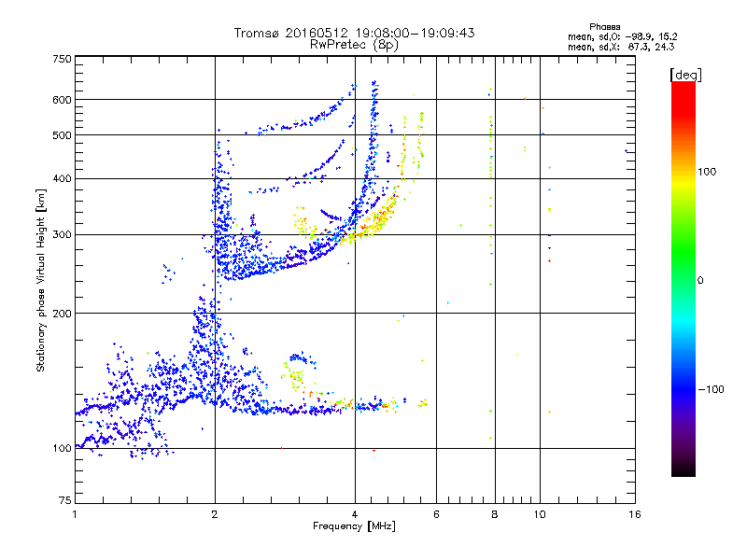The height and width of the screenshot is (560, 747).
Task: Click the x-axis label '2'
Action: pyautogui.click(x=215, y=514)
